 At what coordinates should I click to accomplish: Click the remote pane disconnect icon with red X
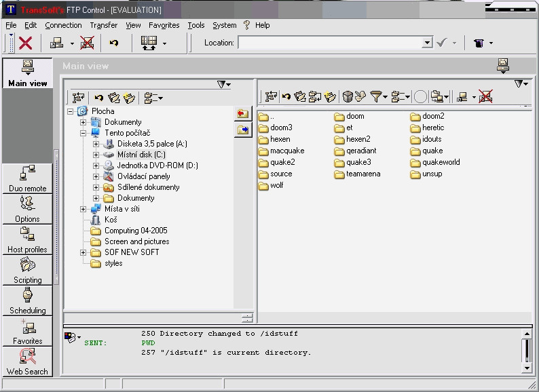[x=485, y=96]
